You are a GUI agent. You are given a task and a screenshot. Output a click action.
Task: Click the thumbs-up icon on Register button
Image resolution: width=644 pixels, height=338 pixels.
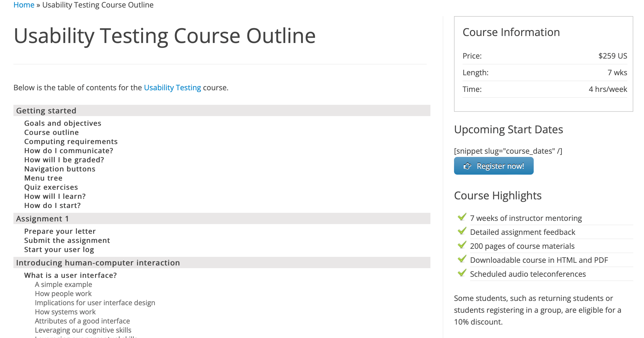467,166
